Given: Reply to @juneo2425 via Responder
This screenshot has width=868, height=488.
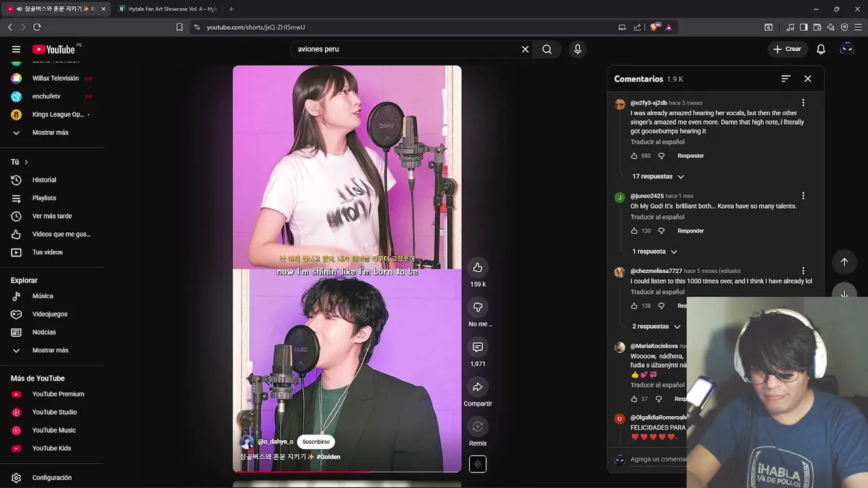Looking at the screenshot, I should pyautogui.click(x=690, y=231).
